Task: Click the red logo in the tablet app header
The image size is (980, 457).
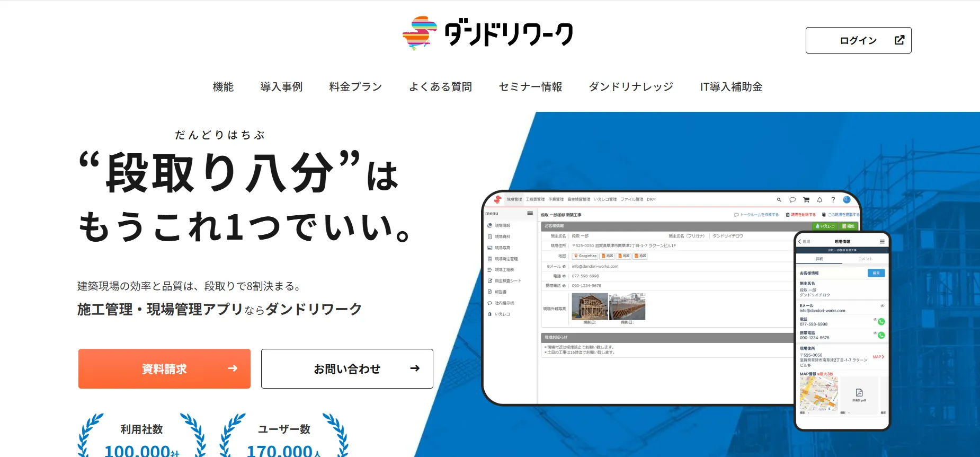Action: click(x=497, y=199)
